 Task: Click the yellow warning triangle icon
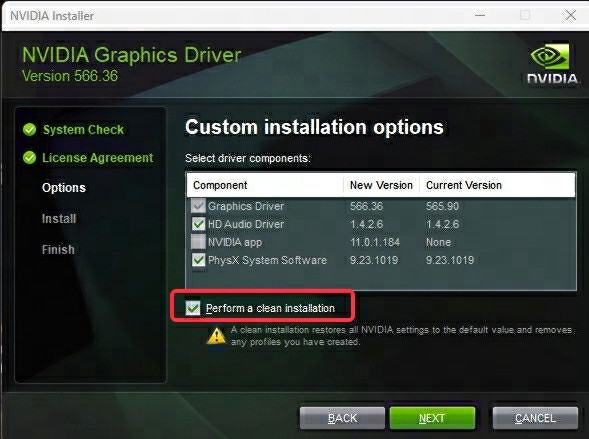pyautogui.click(x=216, y=335)
